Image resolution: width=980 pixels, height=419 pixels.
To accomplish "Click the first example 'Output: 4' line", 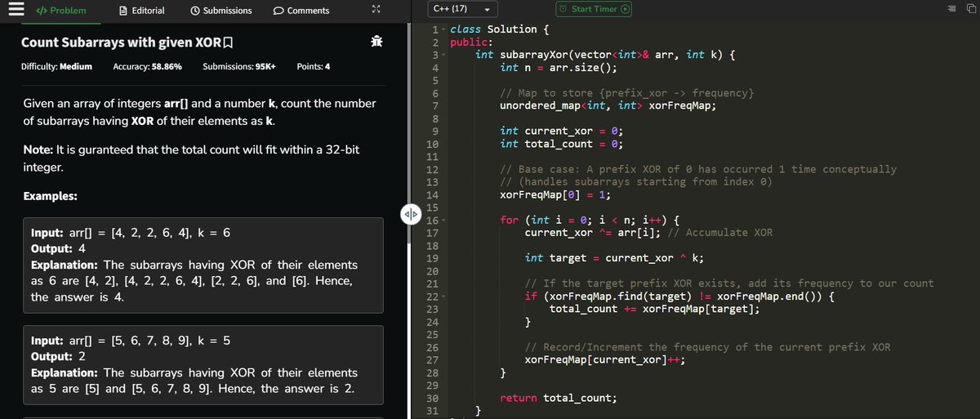I will coord(58,248).
